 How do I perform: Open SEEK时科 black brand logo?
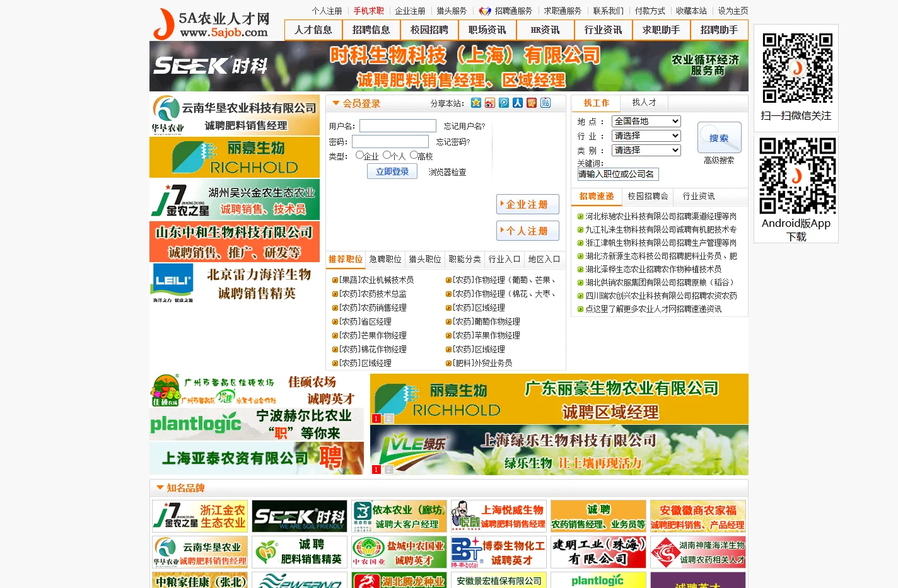299,516
